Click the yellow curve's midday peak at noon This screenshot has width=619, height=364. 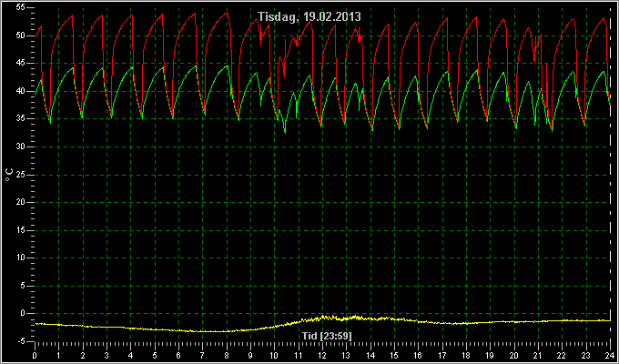click(323, 317)
